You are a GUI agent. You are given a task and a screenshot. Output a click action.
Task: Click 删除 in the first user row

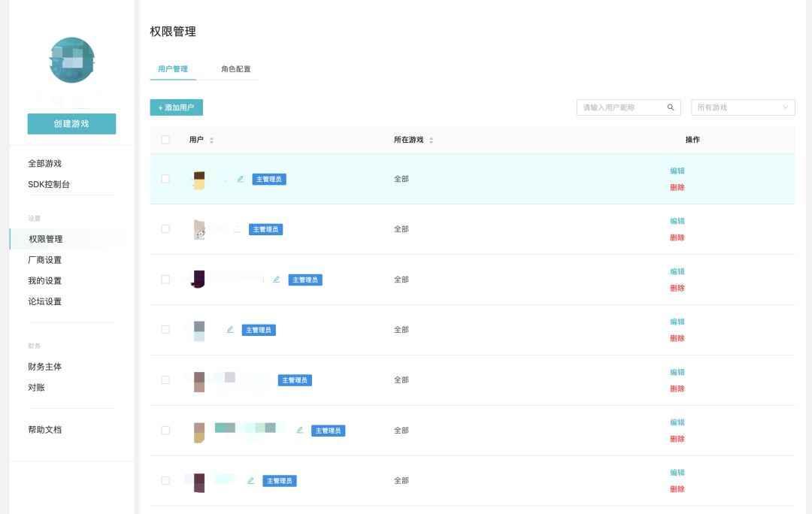[x=677, y=188]
